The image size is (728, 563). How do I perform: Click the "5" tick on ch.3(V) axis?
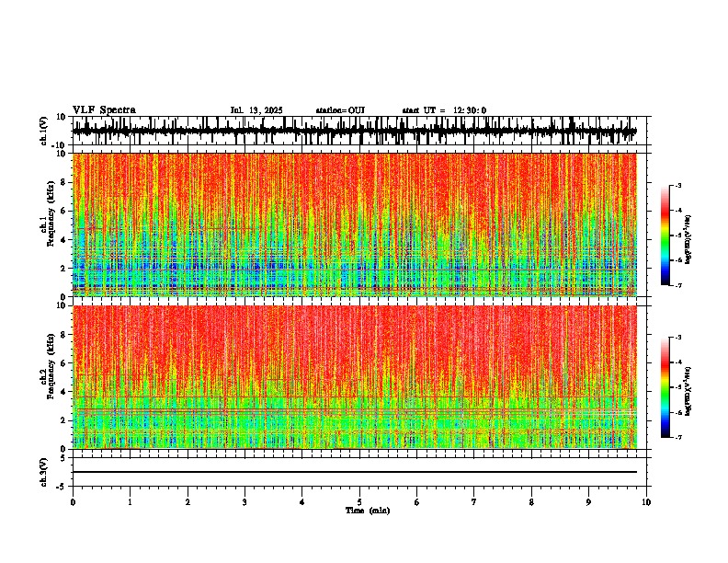[x=64, y=457]
